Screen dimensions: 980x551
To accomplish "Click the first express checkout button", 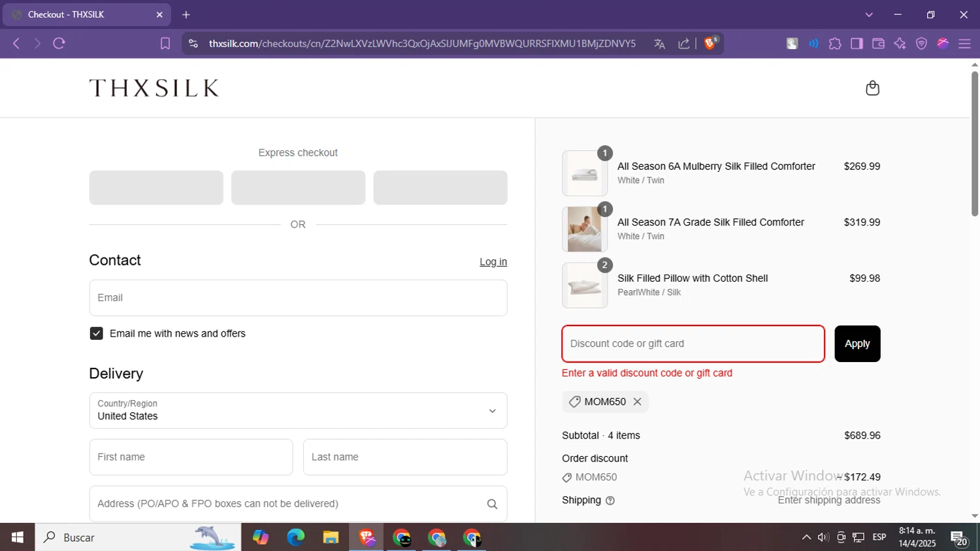I will tap(156, 188).
